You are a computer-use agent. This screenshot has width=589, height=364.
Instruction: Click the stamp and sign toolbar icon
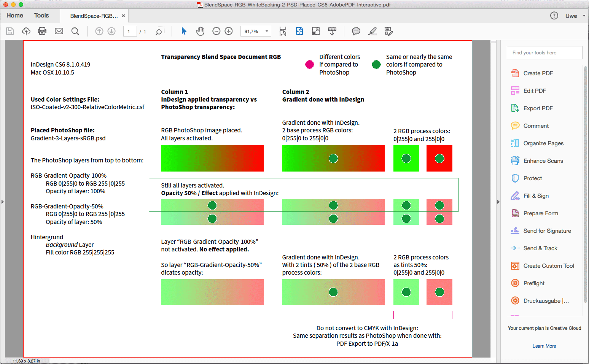(388, 31)
